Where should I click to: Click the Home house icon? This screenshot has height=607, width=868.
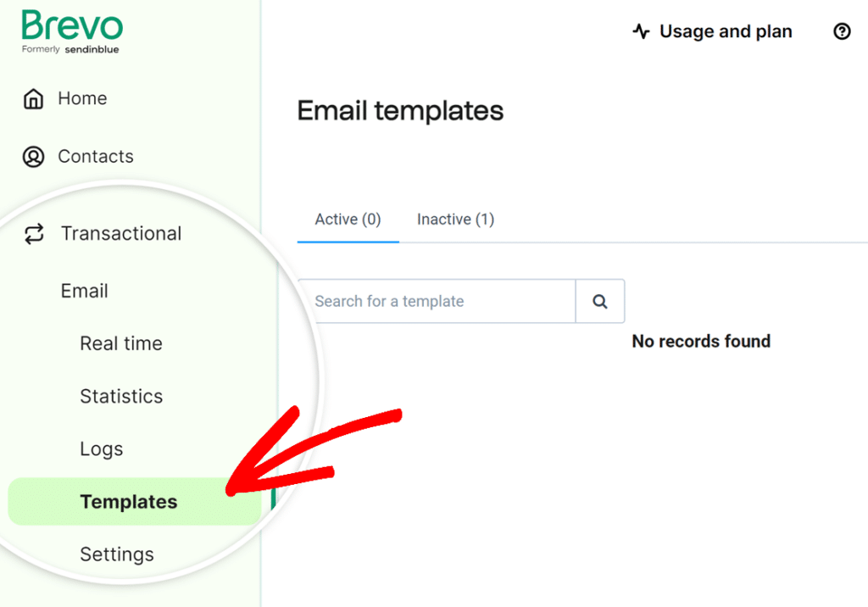[33, 99]
